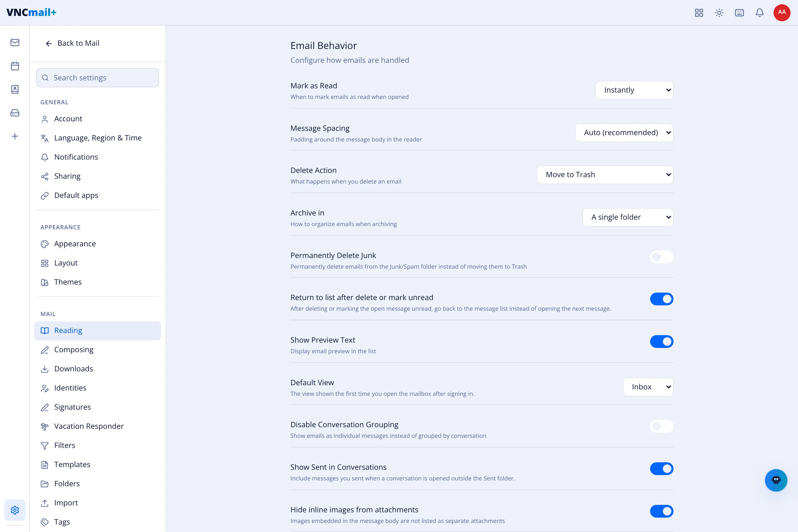Image resolution: width=798 pixels, height=532 pixels.
Task: Open Composing settings
Action: [97, 350]
